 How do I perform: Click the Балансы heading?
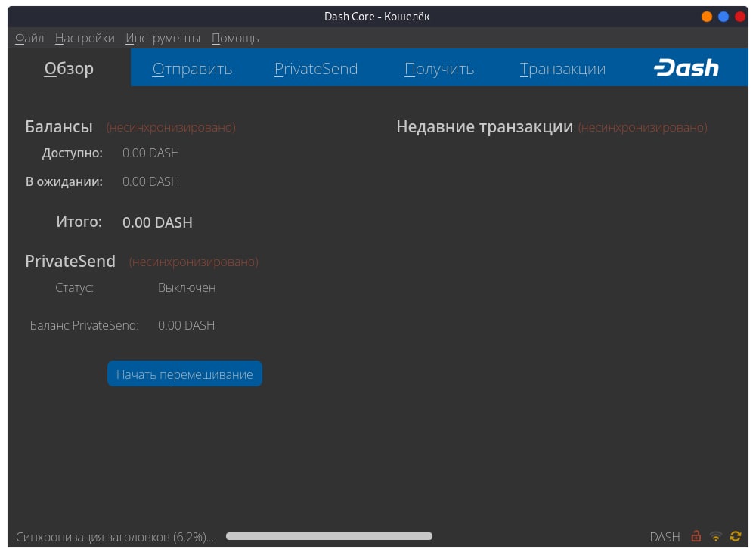pos(59,126)
